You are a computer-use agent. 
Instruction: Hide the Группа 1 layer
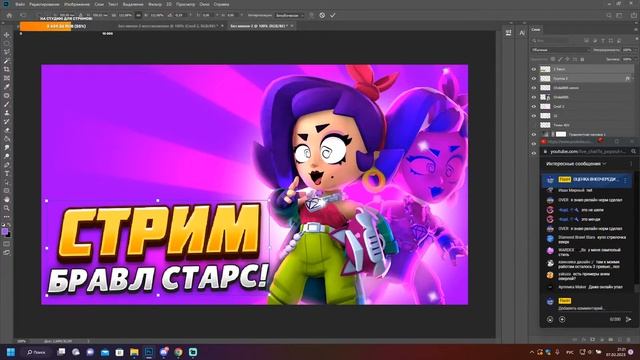pos(533,78)
